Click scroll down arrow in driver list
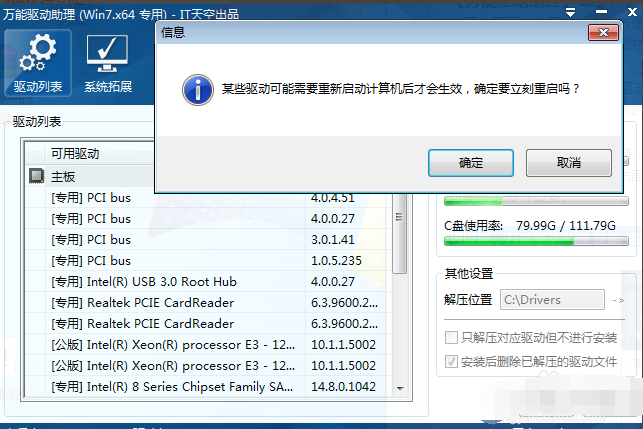643x429 pixels. (x=400, y=387)
